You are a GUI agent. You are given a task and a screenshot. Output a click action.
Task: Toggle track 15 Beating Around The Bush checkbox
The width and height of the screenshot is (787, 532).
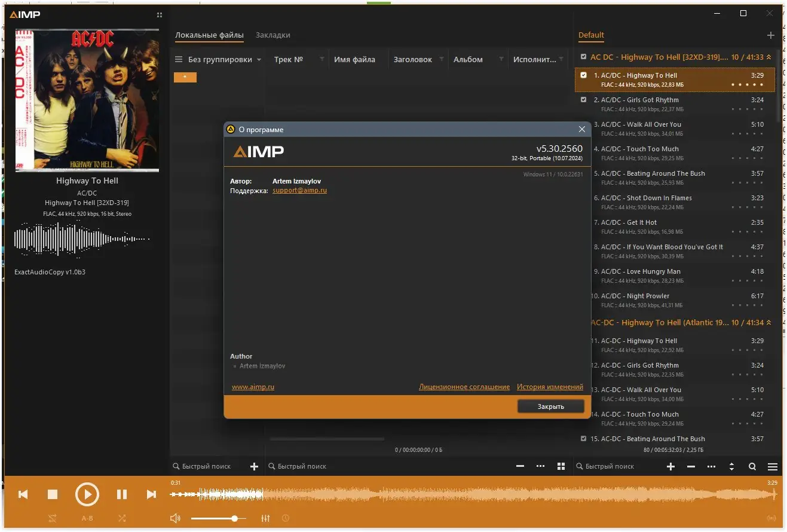pyautogui.click(x=584, y=439)
